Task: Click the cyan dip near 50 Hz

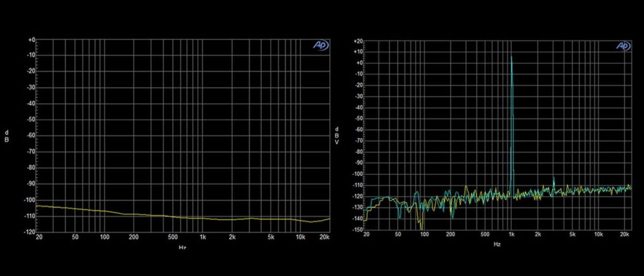Action: pyautogui.click(x=399, y=215)
